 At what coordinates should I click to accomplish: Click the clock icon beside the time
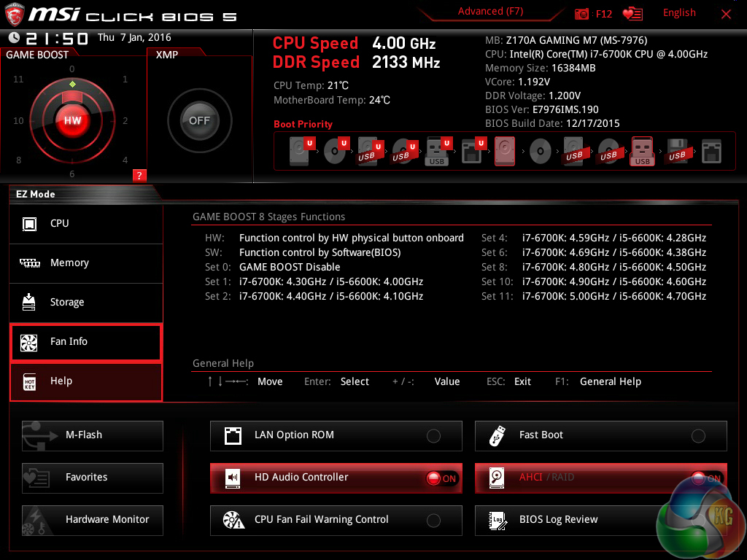point(15,38)
